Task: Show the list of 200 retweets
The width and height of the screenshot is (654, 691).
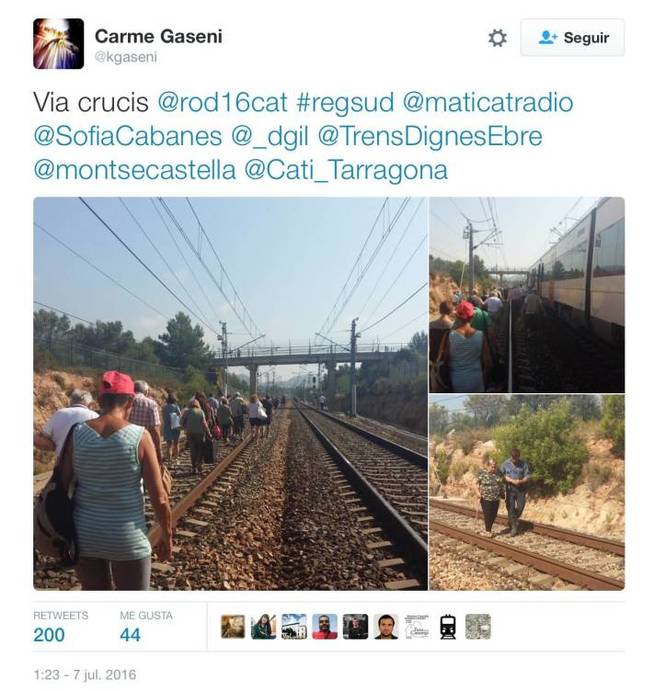Action: click(61, 627)
